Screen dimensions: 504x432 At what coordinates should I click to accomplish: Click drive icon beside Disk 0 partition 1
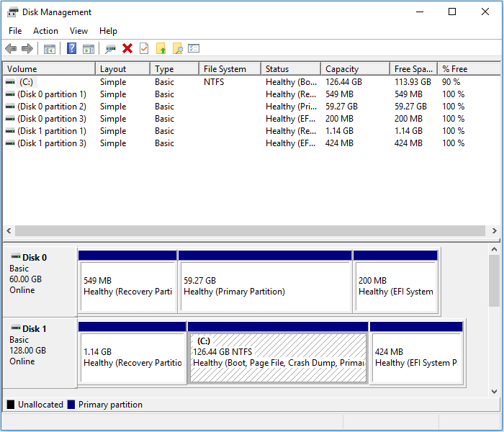[x=10, y=94]
